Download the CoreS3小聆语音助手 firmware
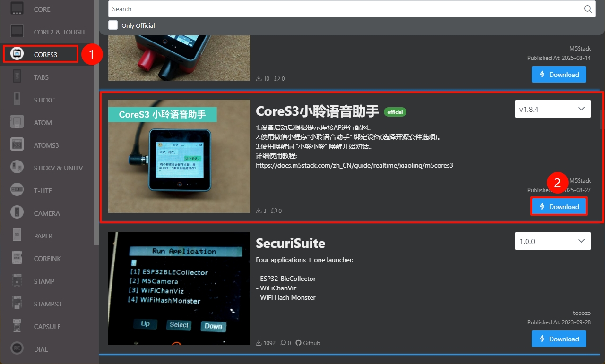Screen dimensions: 605x364 pos(559,207)
